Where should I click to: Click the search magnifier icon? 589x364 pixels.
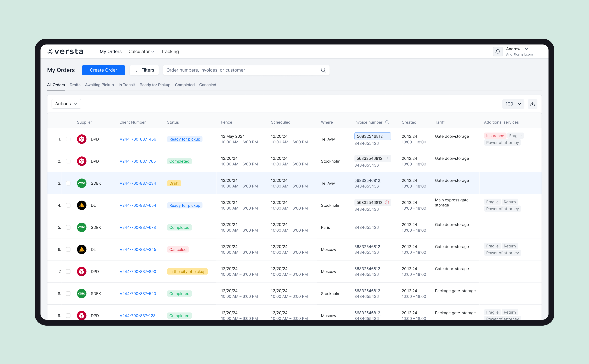(323, 70)
